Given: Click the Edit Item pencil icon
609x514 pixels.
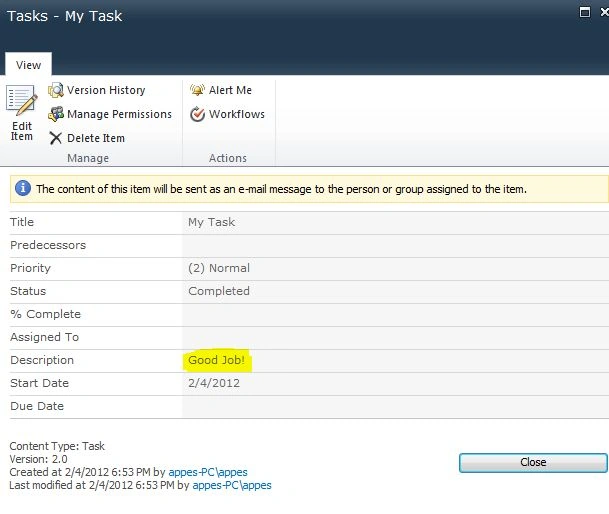Looking at the screenshot, I should pos(21,100).
